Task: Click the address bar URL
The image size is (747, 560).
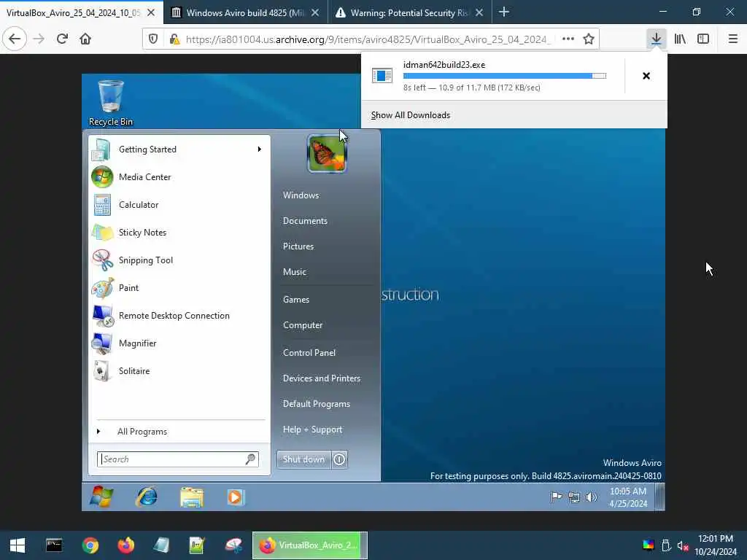Action: [x=368, y=39]
